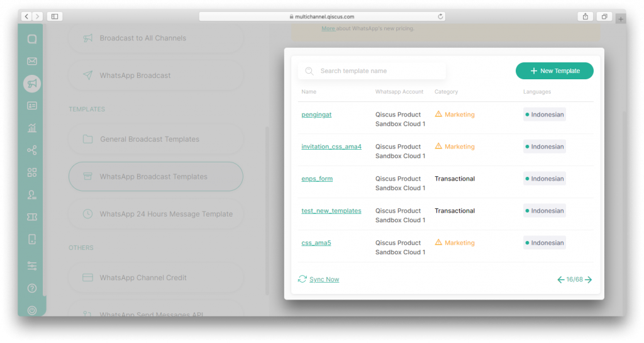The height and width of the screenshot is (343, 644).
Task: Click the integration share-nodes sidebar icon
Action: point(32,150)
